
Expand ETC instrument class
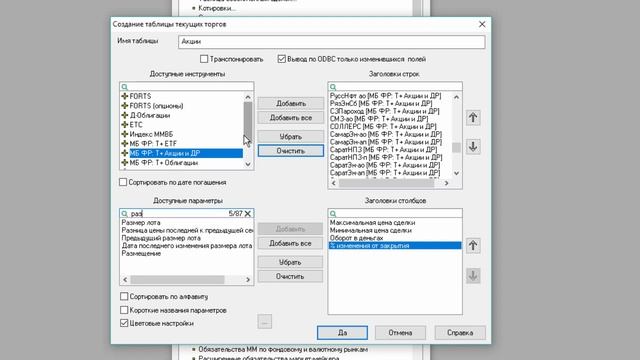click(x=125, y=124)
